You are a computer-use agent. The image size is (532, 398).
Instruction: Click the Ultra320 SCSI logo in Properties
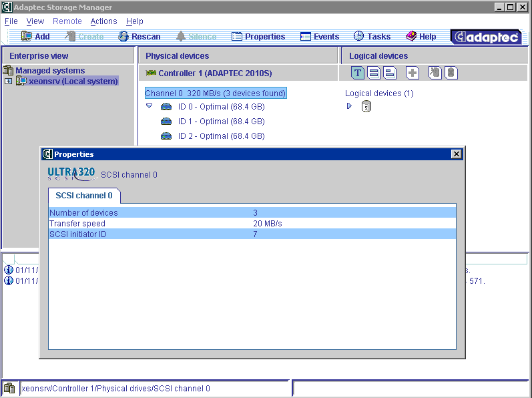(x=71, y=174)
